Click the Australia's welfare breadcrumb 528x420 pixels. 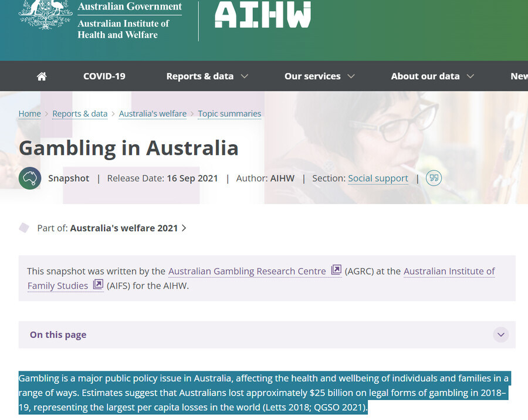153,114
